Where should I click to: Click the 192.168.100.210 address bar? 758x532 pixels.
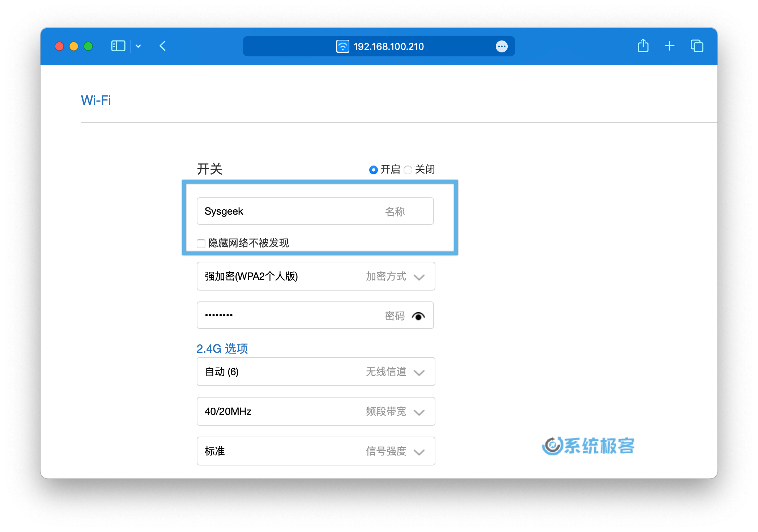(x=379, y=46)
